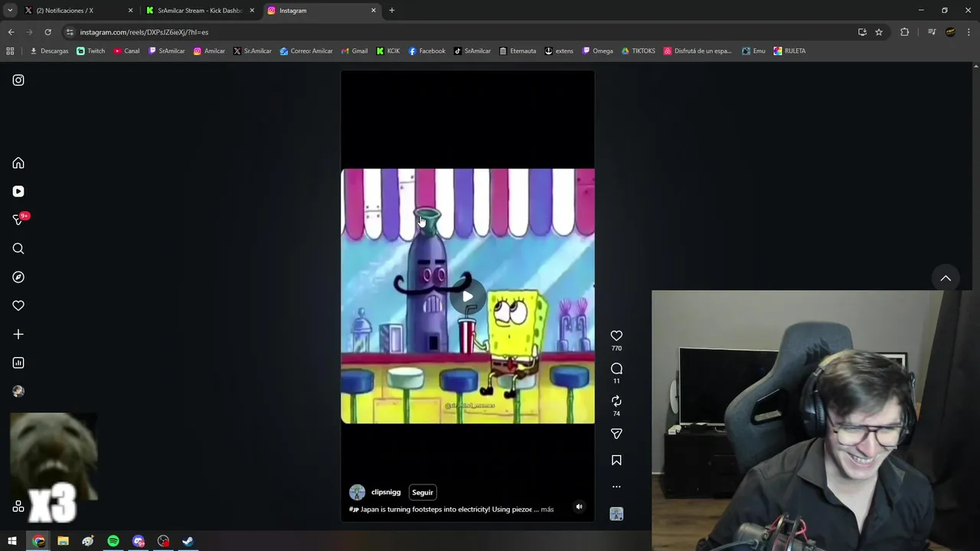Bookmark this page with the star icon
Screen dimensions: 980x551
coord(879,32)
